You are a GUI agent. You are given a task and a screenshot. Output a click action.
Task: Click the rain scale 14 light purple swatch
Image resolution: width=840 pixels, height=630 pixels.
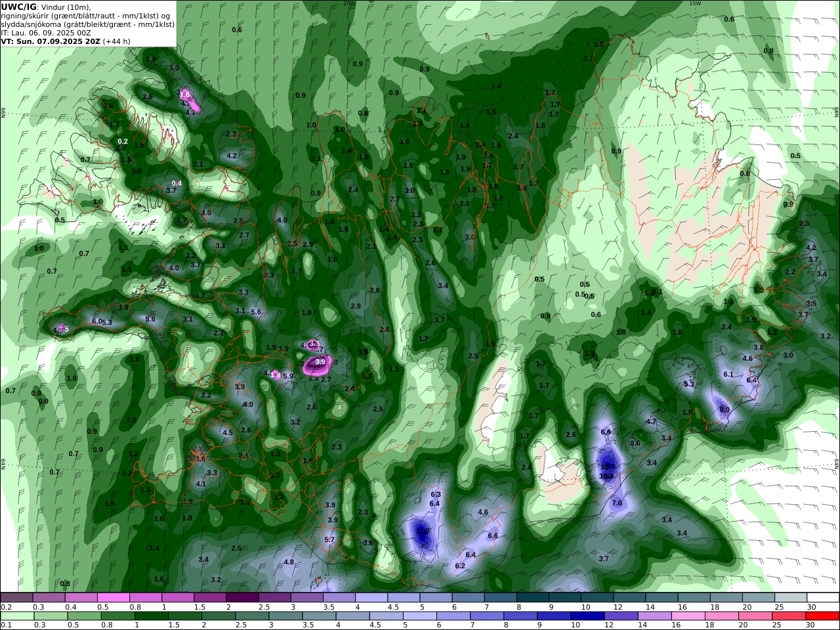click(x=655, y=616)
